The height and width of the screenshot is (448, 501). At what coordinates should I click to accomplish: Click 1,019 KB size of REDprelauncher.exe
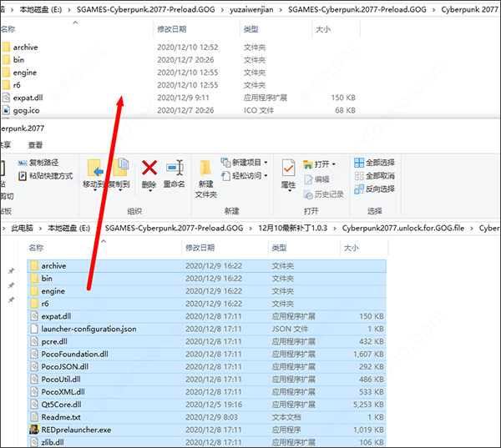tap(368, 430)
